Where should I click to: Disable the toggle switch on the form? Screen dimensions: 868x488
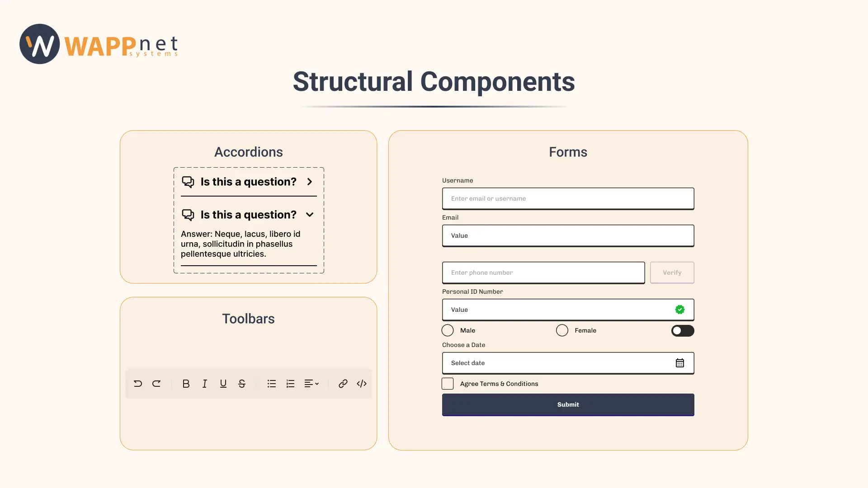[682, 331]
